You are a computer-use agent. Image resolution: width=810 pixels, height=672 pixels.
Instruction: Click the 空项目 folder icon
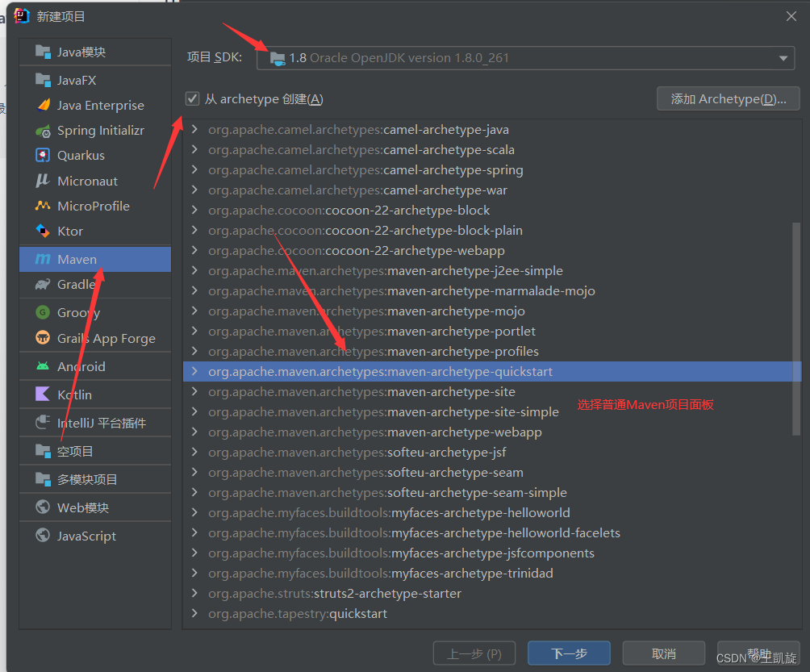43,451
